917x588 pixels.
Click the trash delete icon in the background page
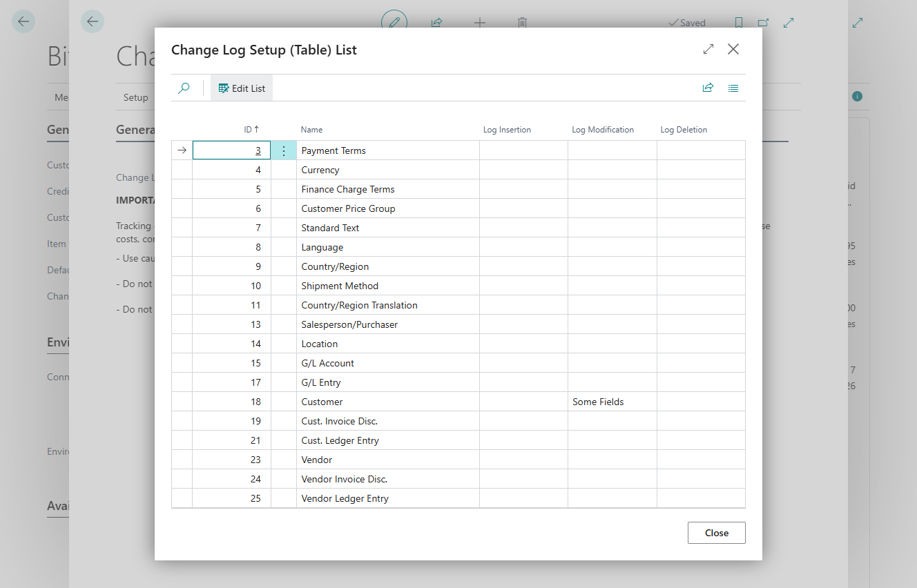tap(523, 23)
